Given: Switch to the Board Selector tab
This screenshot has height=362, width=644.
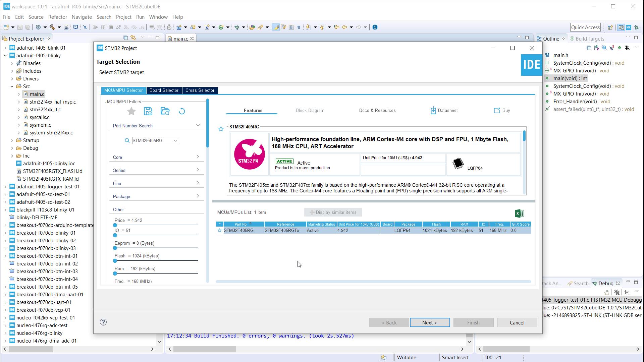Looking at the screenshot, I should pyautogui.click(x=164, y=90).
